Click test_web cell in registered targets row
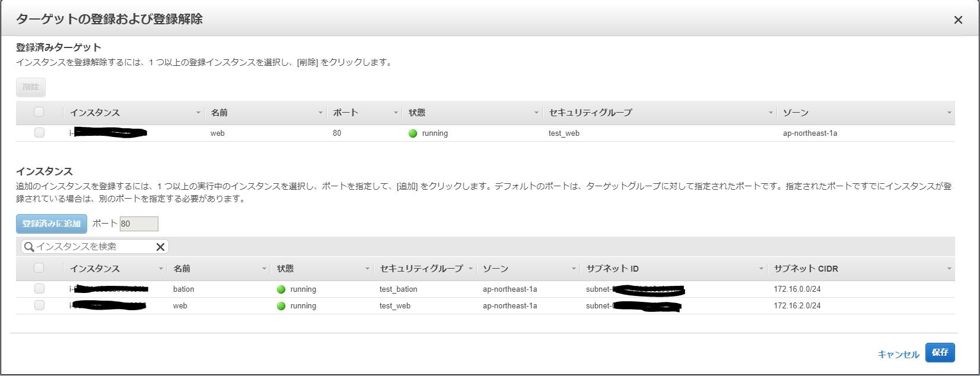 point(564,133)
